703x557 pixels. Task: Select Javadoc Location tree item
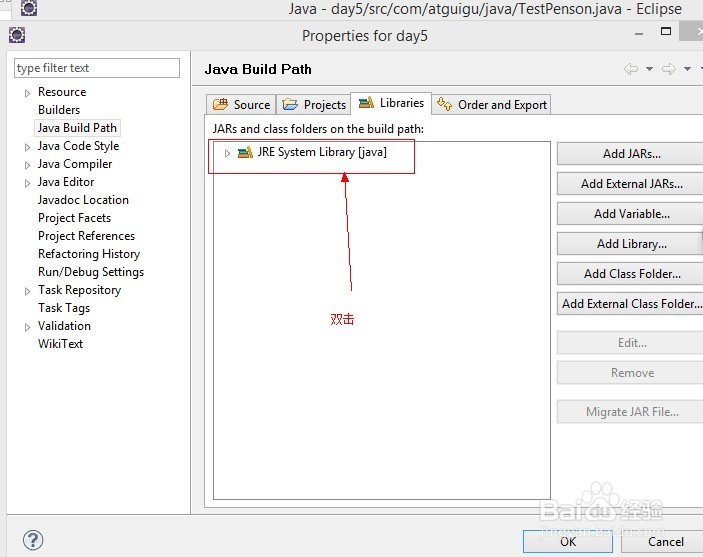pos(83,200)
